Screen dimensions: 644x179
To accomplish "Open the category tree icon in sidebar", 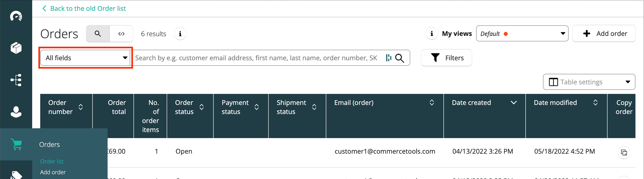I will [x=16, y=80].
